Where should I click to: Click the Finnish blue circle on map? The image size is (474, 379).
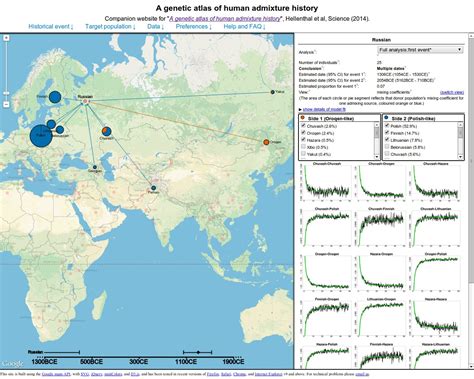55,97
